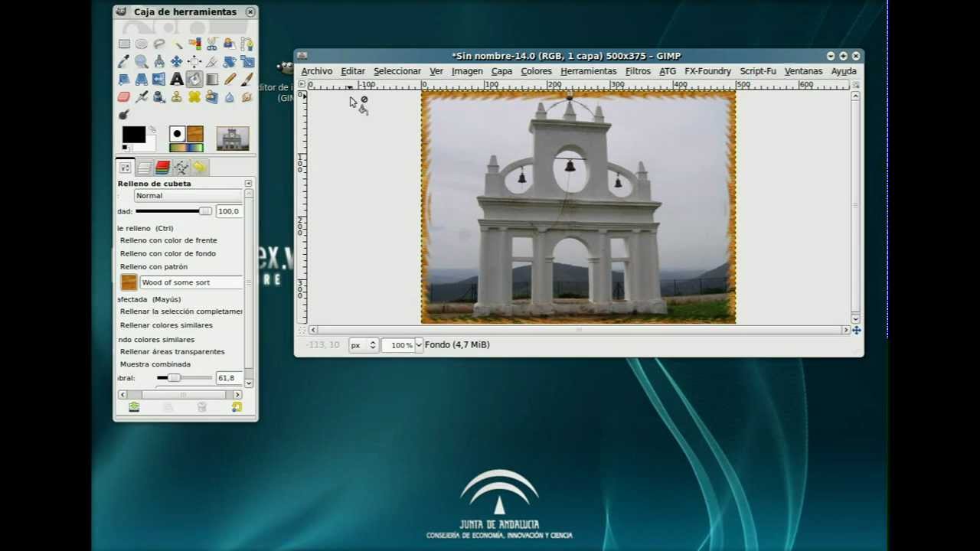Open active image thumbnail in toolbox
This screenshot has height=551, width=980.
233,139
